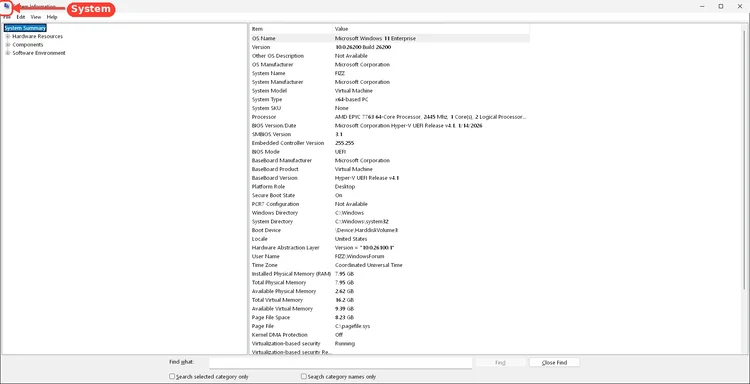Select the BaseBoard Product row
The image size is (750, 384).
[x=390, y=169]
